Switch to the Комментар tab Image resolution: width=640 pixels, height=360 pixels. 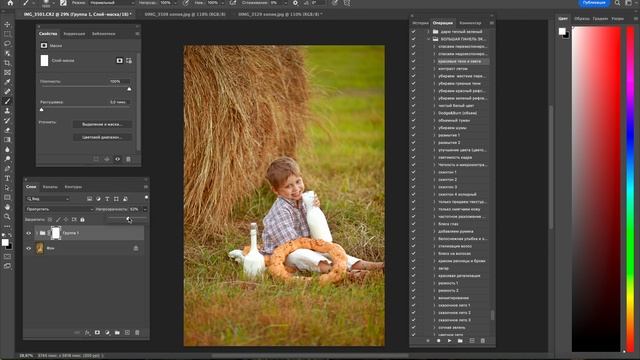pos(470,23)
